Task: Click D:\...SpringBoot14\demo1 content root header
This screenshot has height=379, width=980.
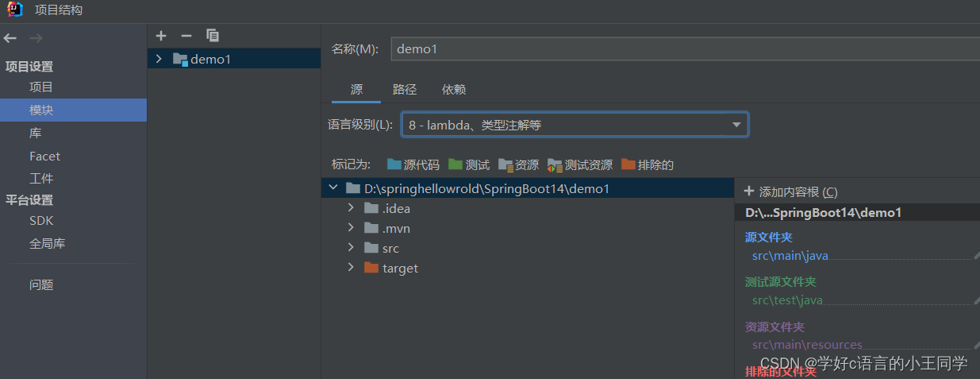Action: click(823, 212)
